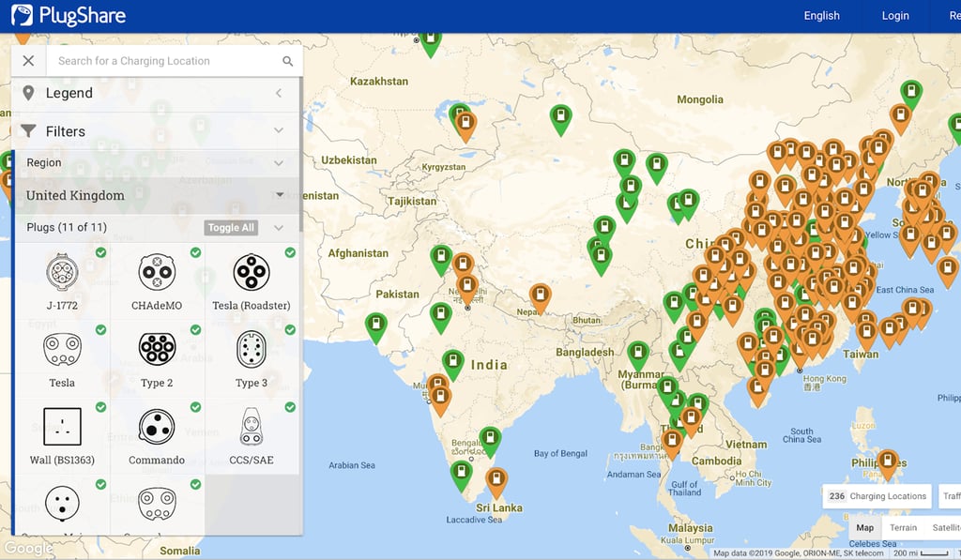This screenshot has width=961, height=560.
Task: Select the J-1772 plug icon
Action: [62, 272]
